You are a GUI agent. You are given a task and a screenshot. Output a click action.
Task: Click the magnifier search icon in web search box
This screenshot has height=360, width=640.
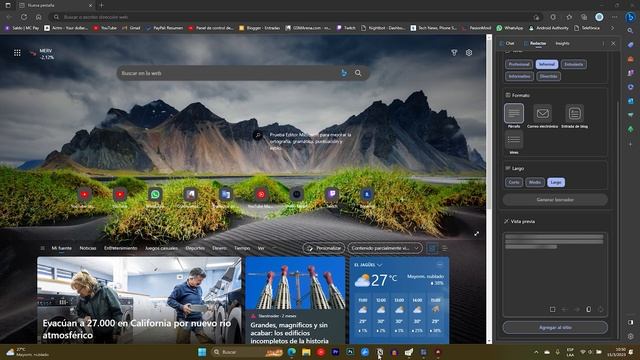click(x=358, y=73)
